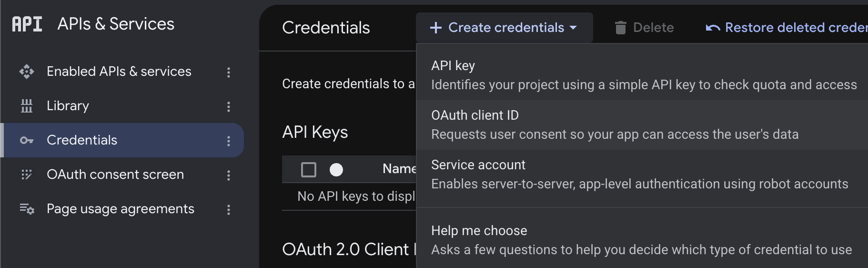Open more options for Credentials item
This screenshot has height=268, width=868.
point(229,141)
